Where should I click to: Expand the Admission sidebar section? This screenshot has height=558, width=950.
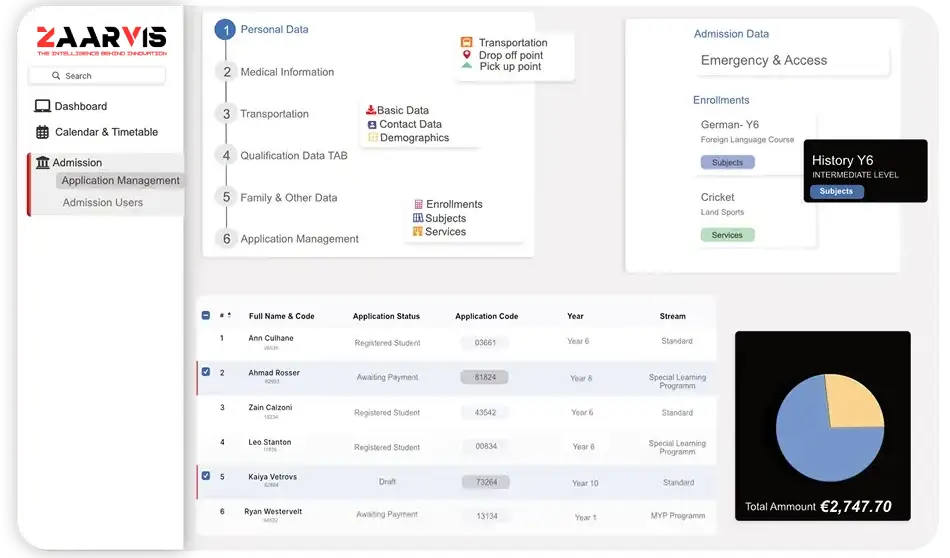click(x=77, y=162)
